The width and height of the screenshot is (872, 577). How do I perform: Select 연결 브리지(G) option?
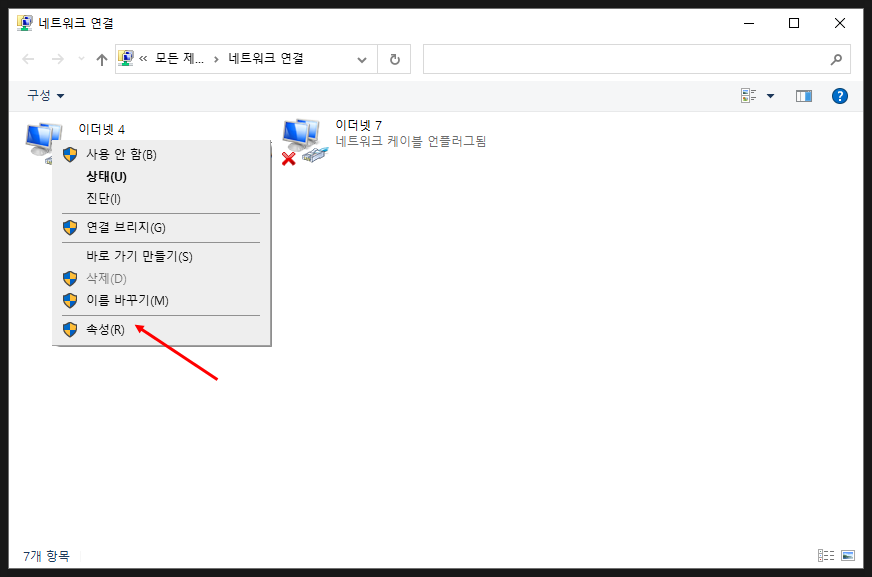pos(161,227)
